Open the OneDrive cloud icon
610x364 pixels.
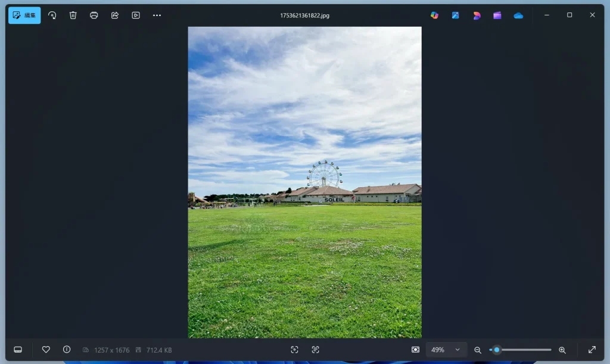[x=518, y=15]
